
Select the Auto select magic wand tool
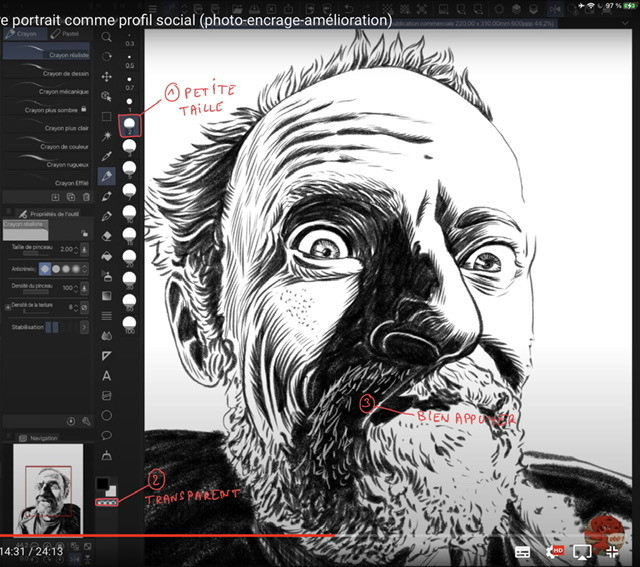[106, 136]
